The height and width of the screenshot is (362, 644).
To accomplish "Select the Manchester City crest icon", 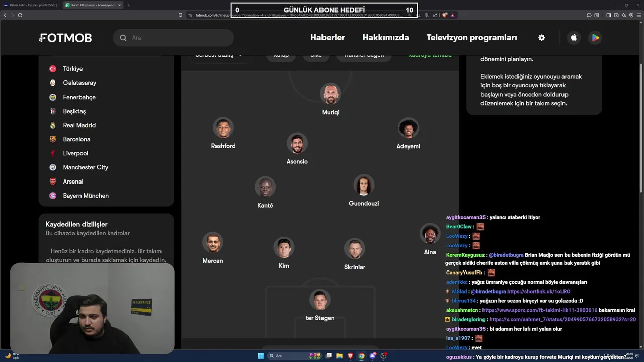I will [53, 167].
